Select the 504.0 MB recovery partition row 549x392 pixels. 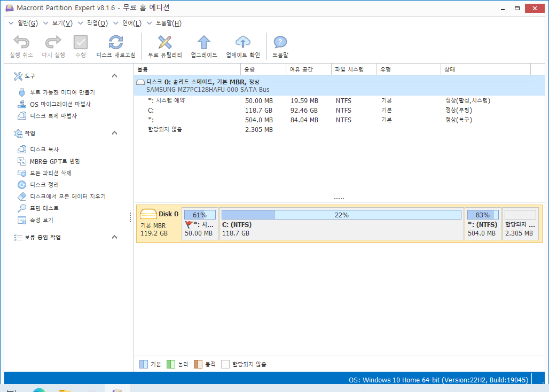(339, 120)
